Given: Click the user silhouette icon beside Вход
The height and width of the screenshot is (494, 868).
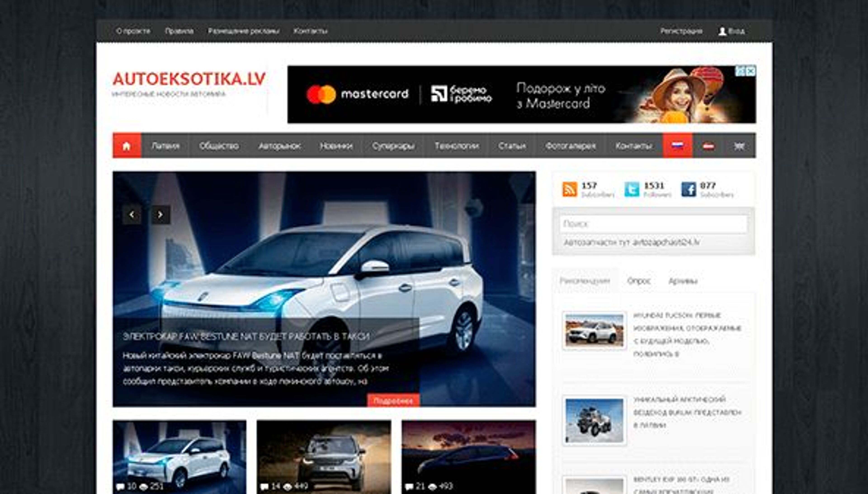Looking at the screenshot, I should coord(722,31).
